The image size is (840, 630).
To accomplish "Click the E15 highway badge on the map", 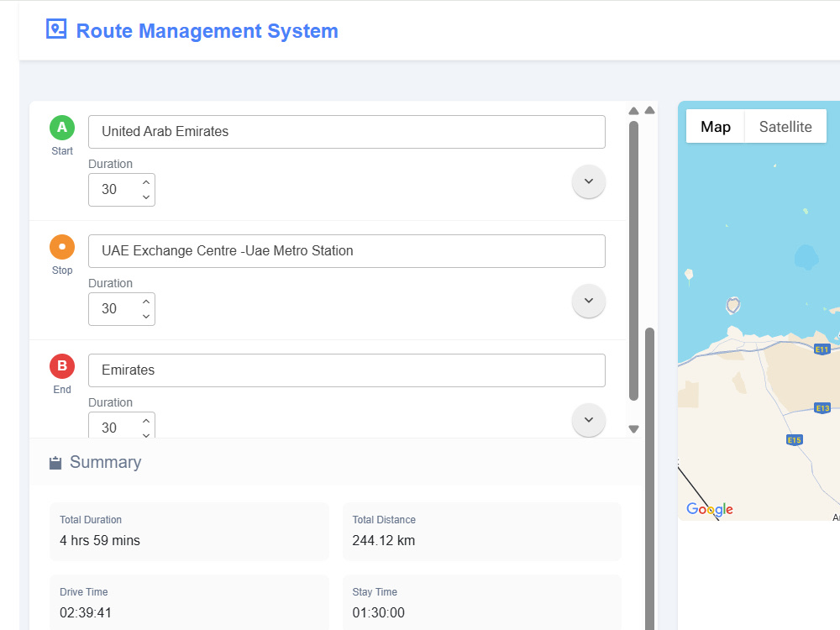I will [795, 438].
